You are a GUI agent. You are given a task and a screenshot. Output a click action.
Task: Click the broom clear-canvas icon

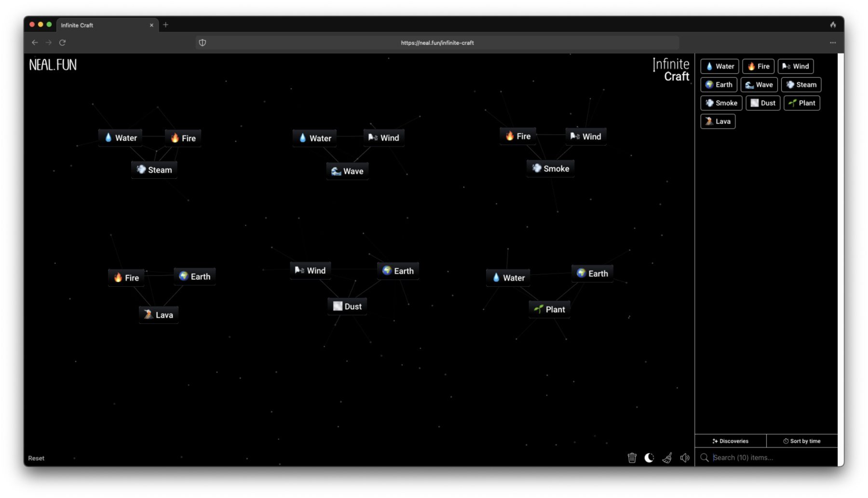667,458
